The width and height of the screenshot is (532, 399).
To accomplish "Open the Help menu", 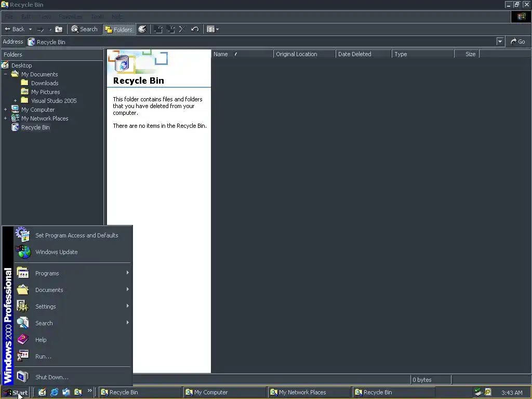I will coord(117,17).
